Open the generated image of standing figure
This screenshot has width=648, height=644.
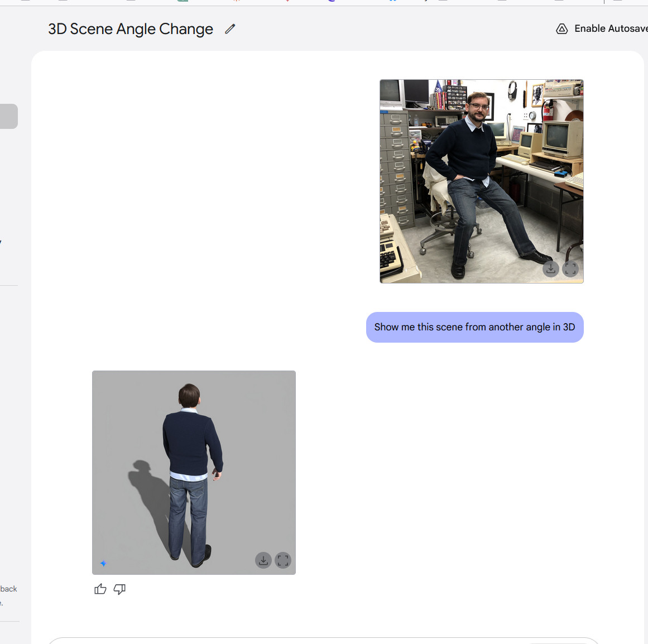click(194, 472)
